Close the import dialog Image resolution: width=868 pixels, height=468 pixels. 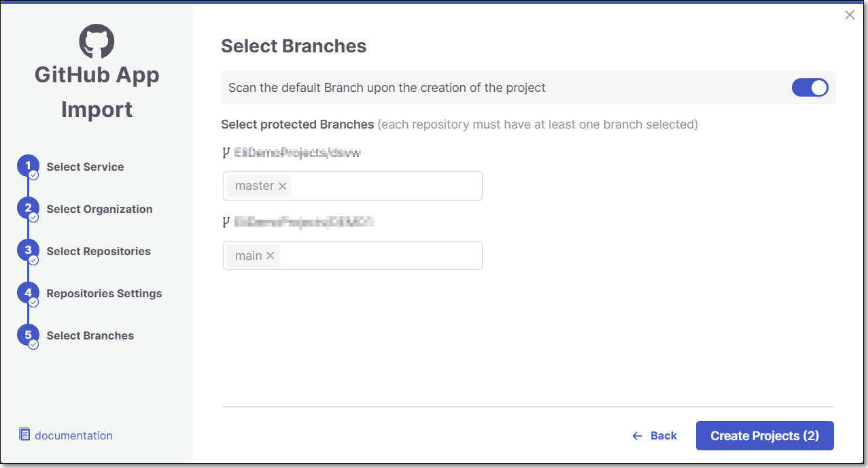click(x=850, y=15)
